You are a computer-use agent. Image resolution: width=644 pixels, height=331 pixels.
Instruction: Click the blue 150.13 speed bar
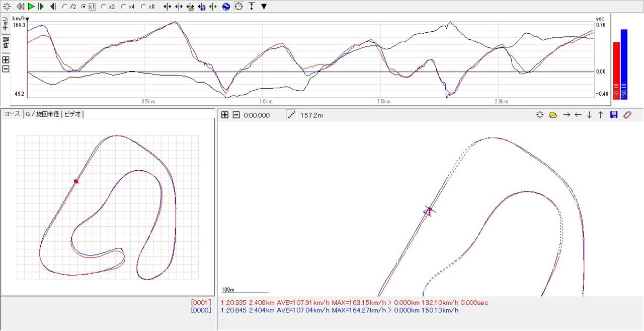click(x=624, y=64)
